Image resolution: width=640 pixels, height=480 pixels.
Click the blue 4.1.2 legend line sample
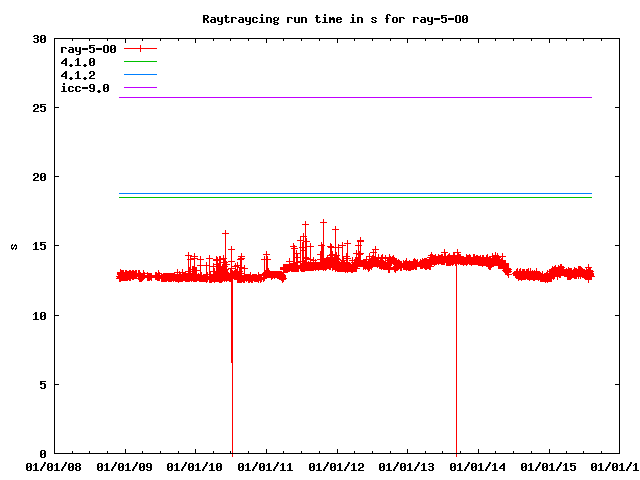(141, 76)
